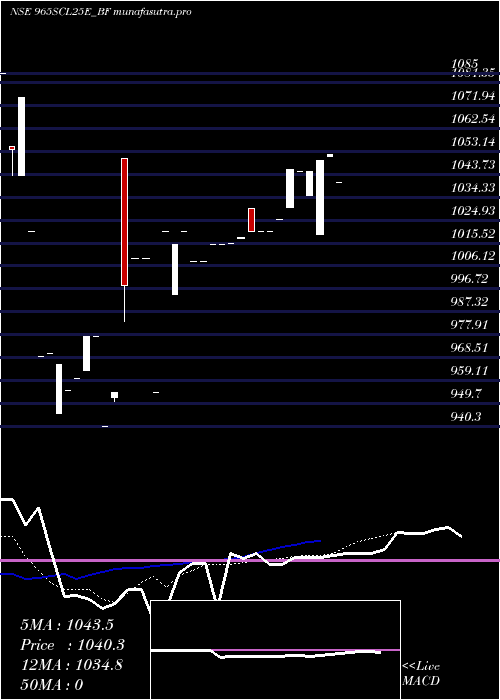This screenshot has height=700, width=500.
Task: Click the chart title NSE 965SCL25E_BF munafasutra.pro
Action: pos(101,12)
